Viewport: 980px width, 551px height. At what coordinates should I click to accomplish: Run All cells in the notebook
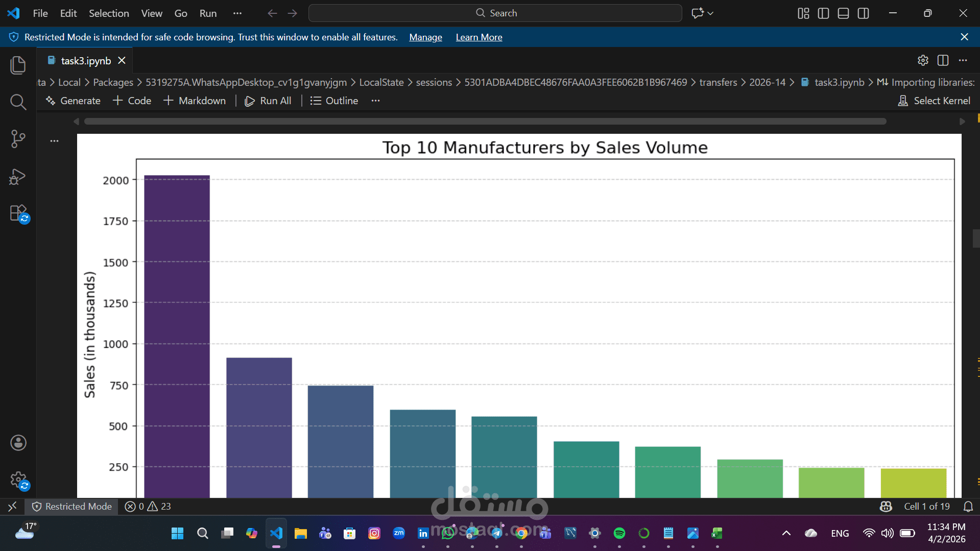click(268, 101)
